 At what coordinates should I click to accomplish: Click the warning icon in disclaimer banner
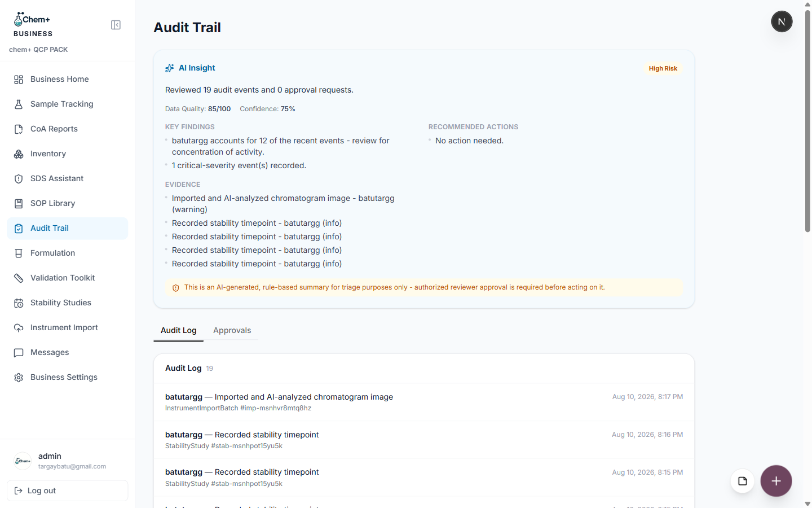(x=175, y=288)
